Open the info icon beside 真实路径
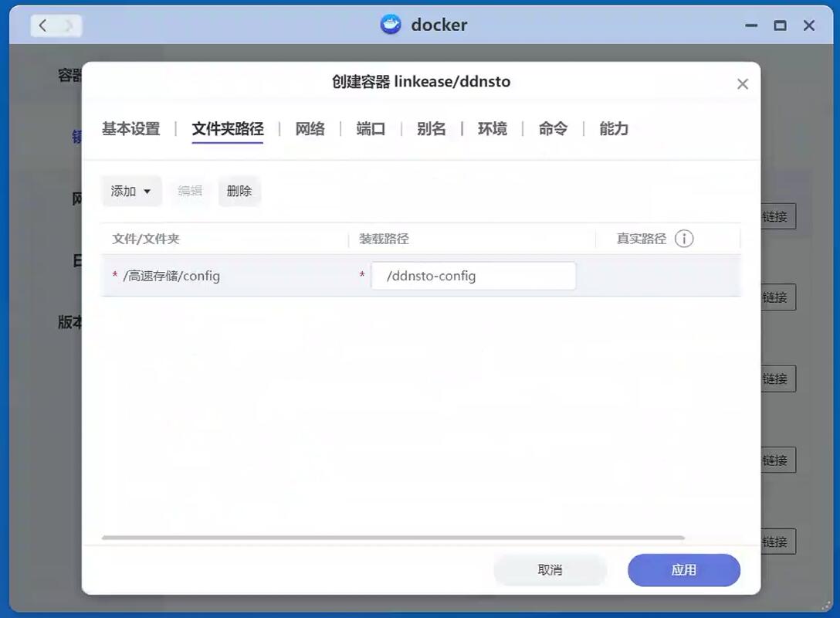 [683, 239]
